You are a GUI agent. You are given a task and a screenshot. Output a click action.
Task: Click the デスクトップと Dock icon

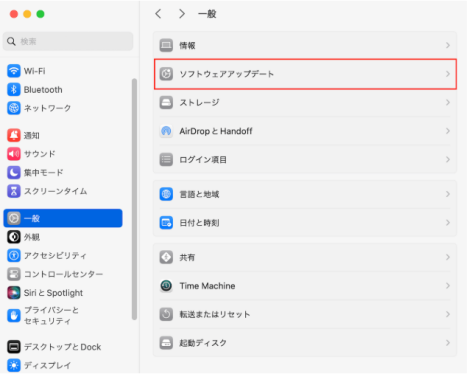tap(14, 347)
